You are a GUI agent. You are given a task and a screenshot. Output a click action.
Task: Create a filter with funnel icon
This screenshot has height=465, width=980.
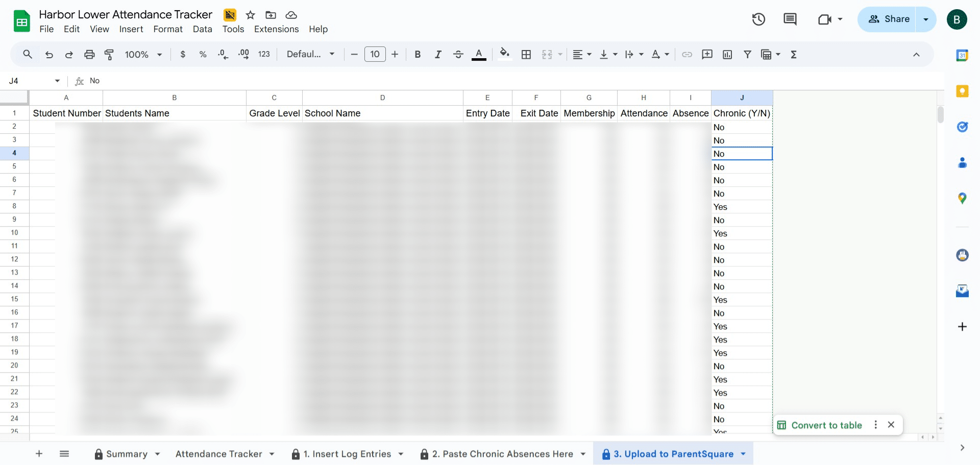pos(747,55)
